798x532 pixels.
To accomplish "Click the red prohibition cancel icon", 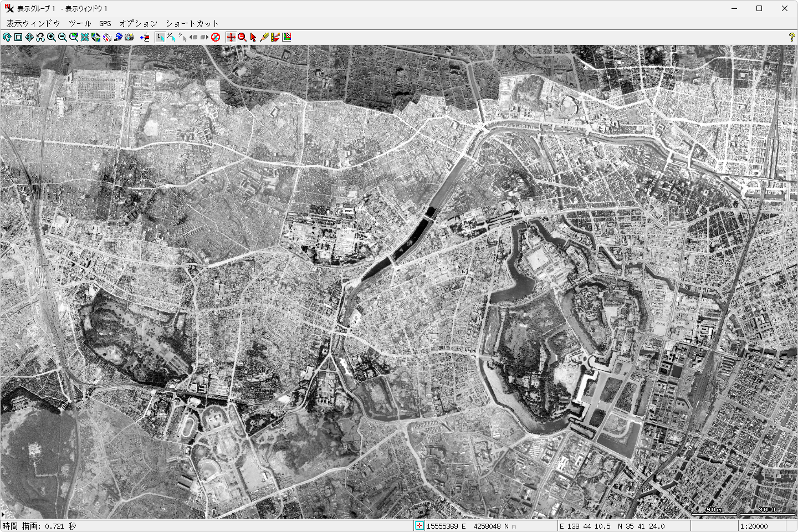I will pyautogui.click(x=216, y=37).
